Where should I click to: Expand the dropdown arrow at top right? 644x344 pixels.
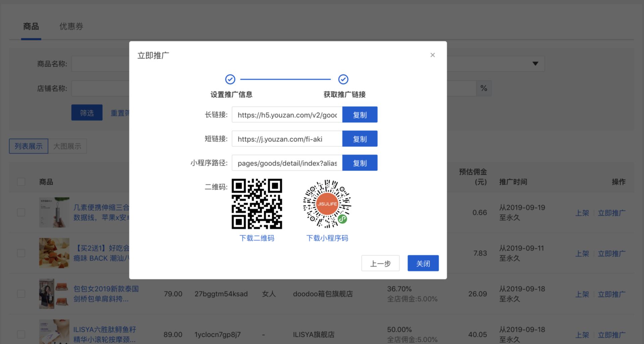535,64
